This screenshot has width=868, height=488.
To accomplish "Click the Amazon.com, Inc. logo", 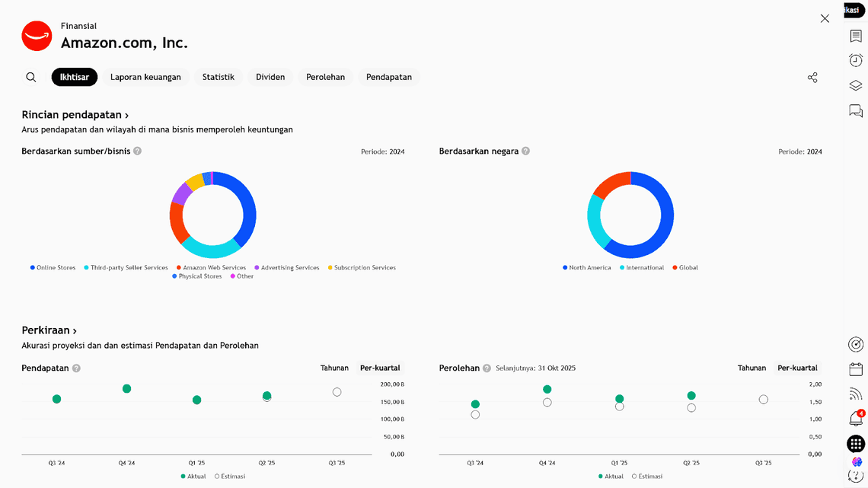I will [37, 36].
